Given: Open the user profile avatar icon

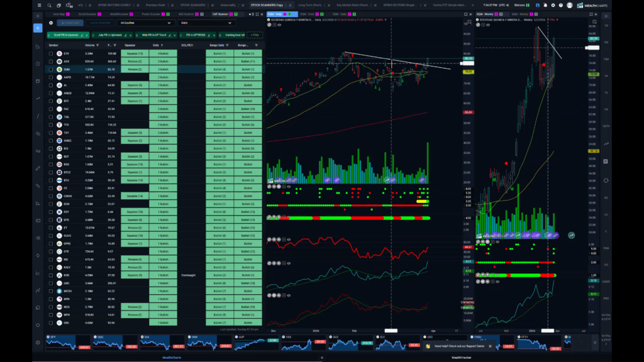Looking at the screenshot, I should [x=570, y=5].
